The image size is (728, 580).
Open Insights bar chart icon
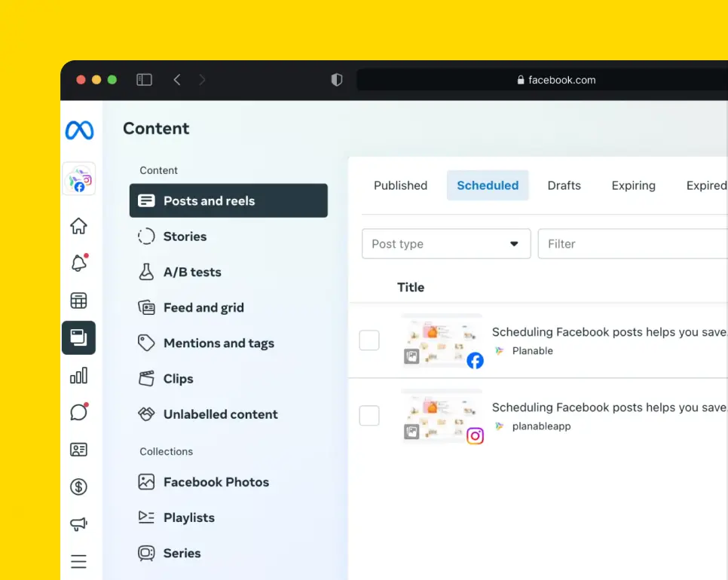[78, 375]
